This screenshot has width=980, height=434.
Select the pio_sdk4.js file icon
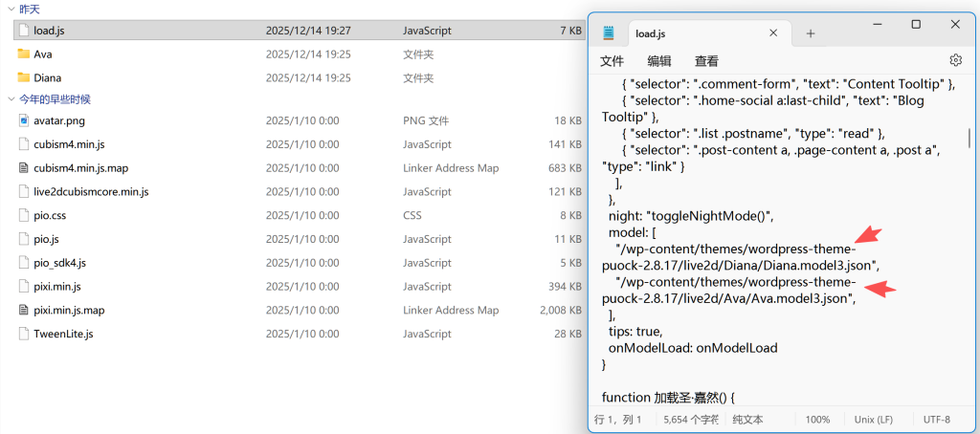pos(24,262)
